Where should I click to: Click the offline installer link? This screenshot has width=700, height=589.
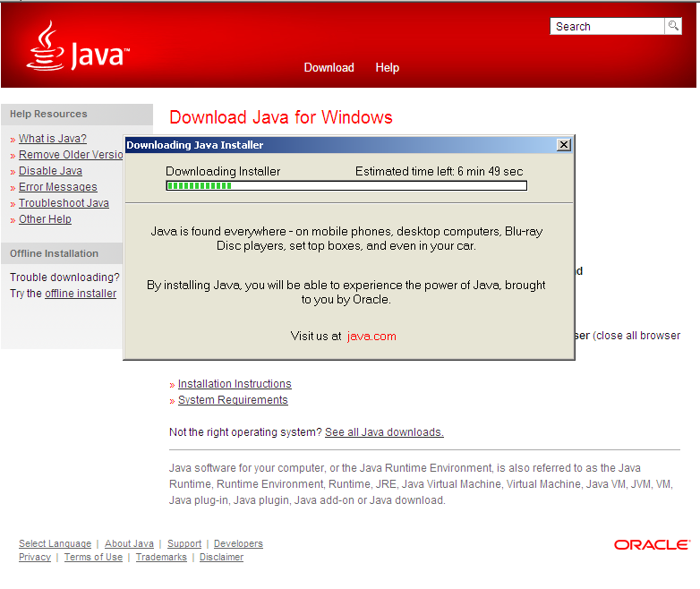click(81, 294)
